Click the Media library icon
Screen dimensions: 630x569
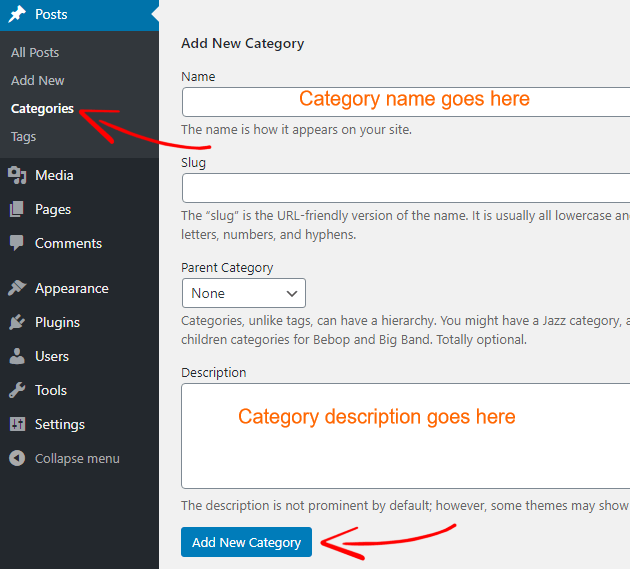click(x=17, y=176)
